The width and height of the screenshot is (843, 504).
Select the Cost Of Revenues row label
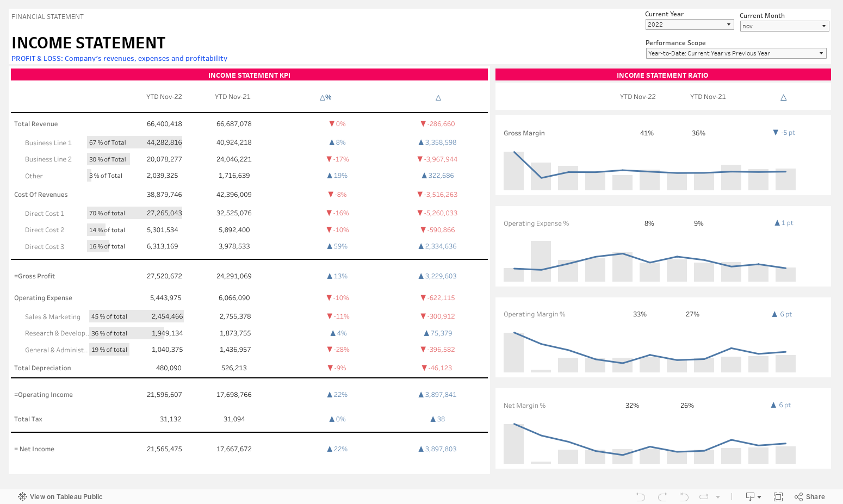tap(41, 195)
